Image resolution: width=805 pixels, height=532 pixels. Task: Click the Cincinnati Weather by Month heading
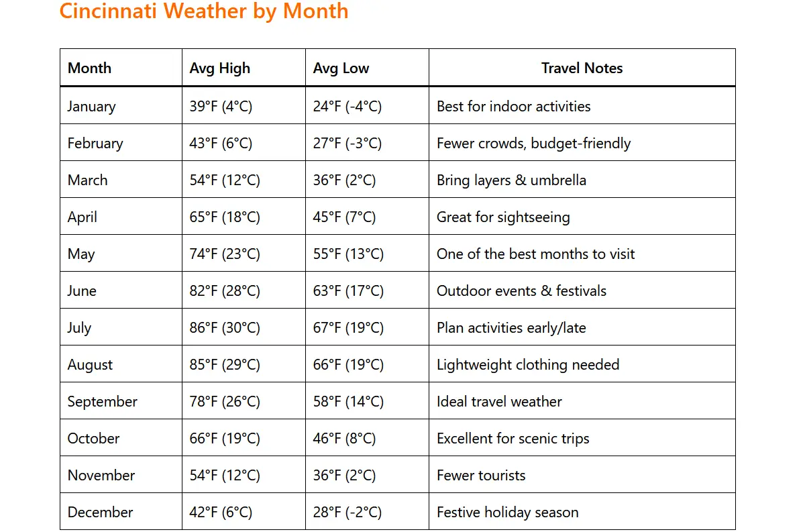tap(204, 11)
